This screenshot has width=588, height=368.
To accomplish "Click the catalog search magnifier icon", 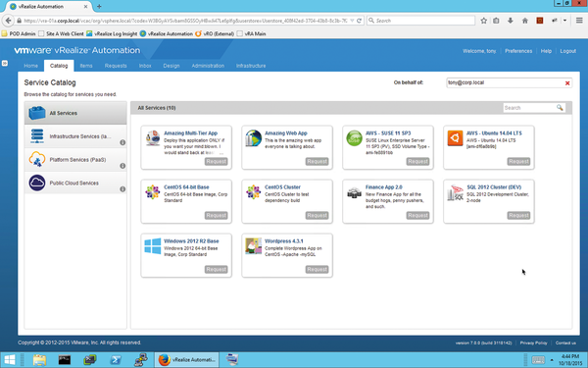I will click(560, 108).
